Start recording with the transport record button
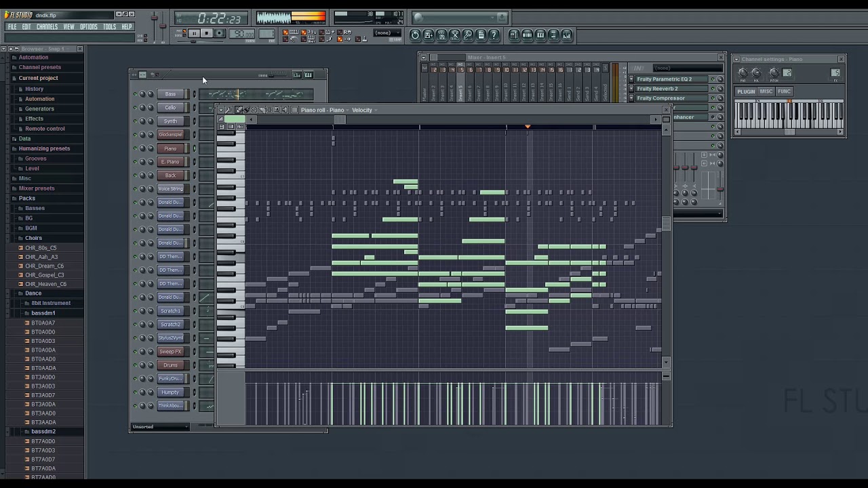868x488 pixels. click(x=219, y=33)
